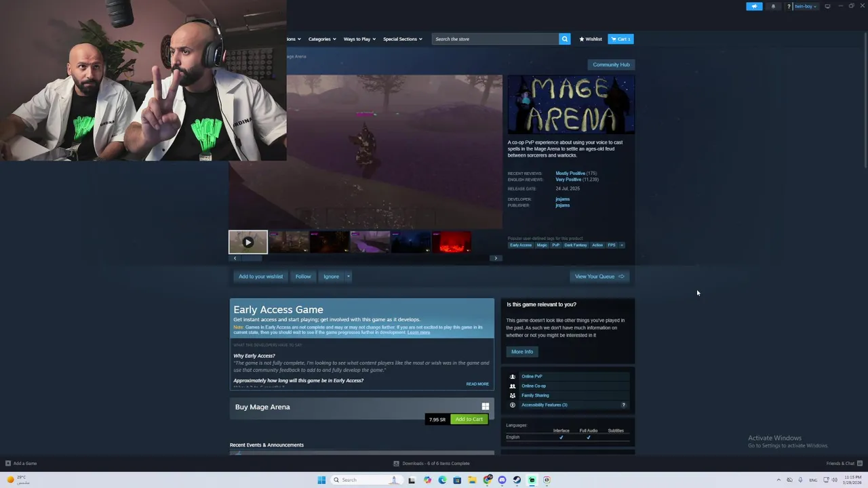
Task: Click the Early Access tag
Action: point(521,245)
